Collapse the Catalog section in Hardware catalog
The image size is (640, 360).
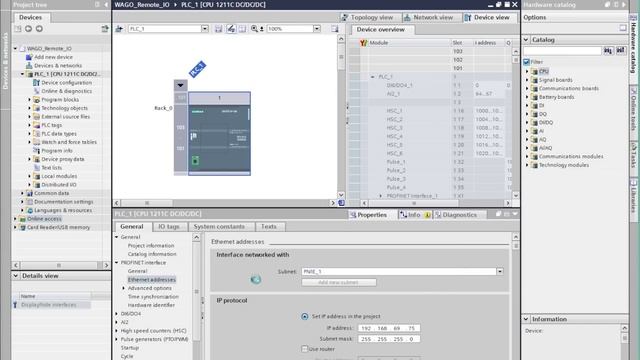526,40
